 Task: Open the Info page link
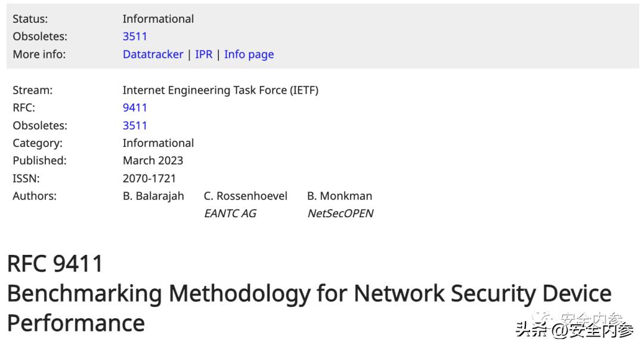(x=249, y=54)
